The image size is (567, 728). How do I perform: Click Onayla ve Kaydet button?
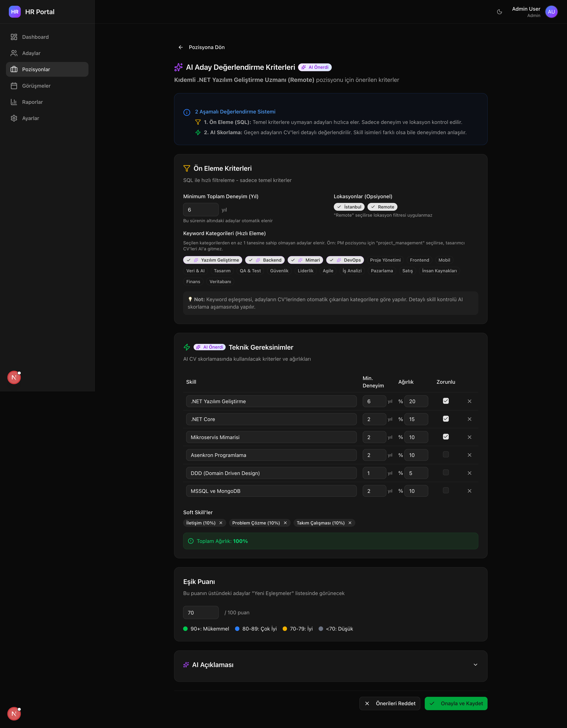point(456,703)
